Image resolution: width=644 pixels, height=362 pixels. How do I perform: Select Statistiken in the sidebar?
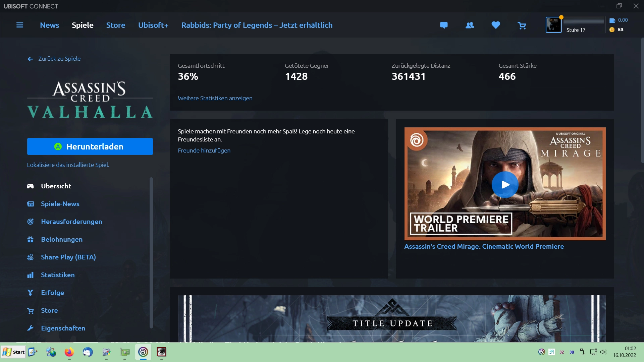point(58,275)
